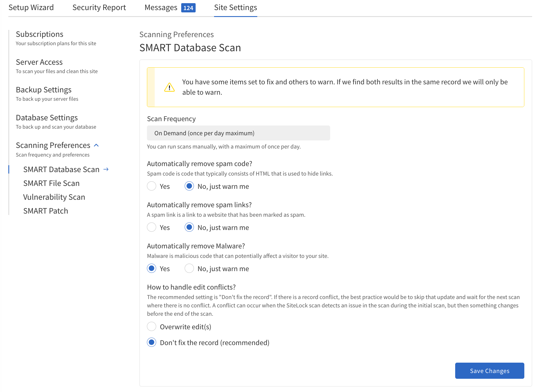Click 'To back up your server files' text
This screenshot has height=392, width=537.
point(47,99)
